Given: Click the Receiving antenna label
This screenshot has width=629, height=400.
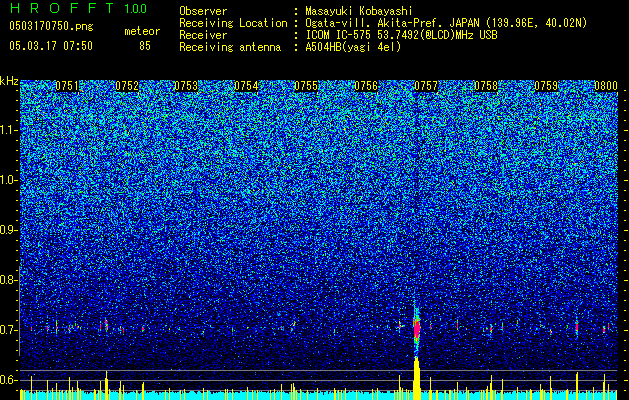Looking at the screenshot, I should pyautogui.click(x=230, y=47).
